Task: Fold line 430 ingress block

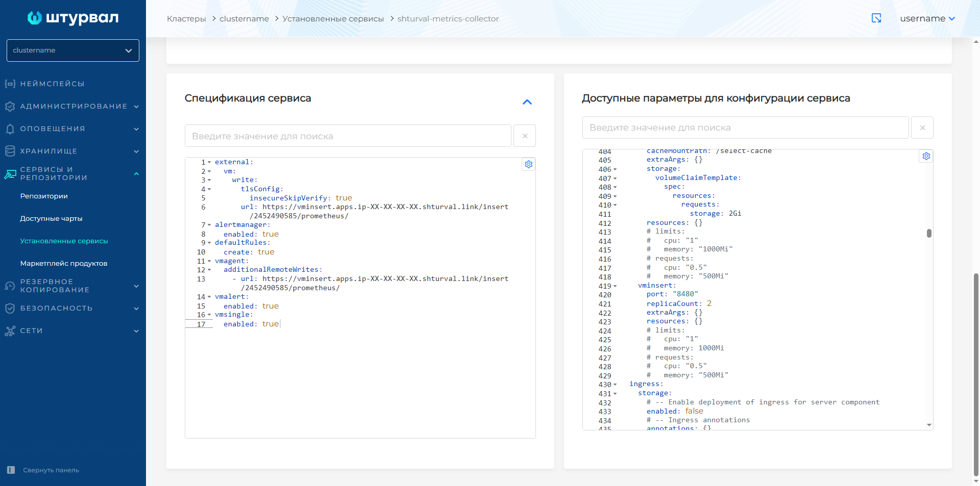Action: coord(615,385)
